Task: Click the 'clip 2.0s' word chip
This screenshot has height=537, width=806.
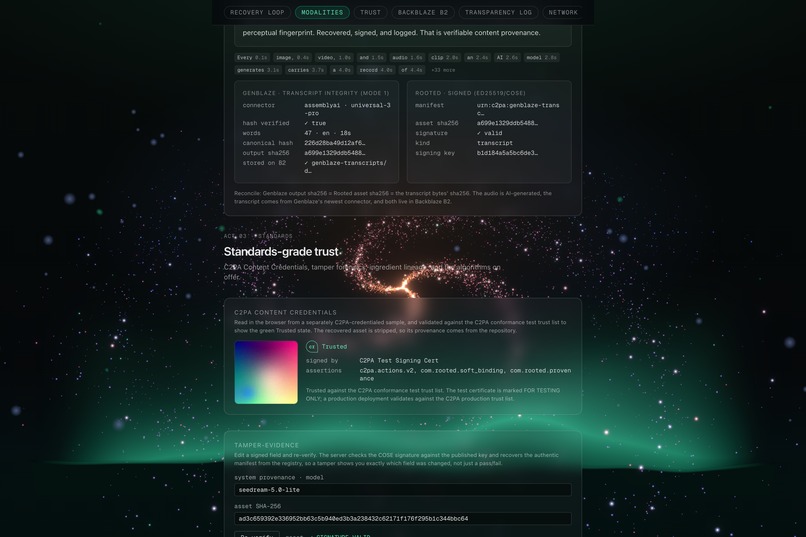Action: pos(445,58)
